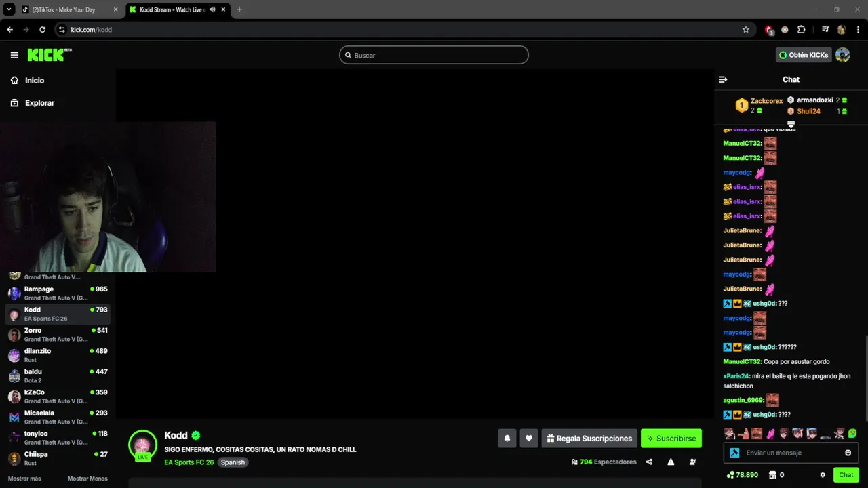Go back in browser history

coord(9,30)
